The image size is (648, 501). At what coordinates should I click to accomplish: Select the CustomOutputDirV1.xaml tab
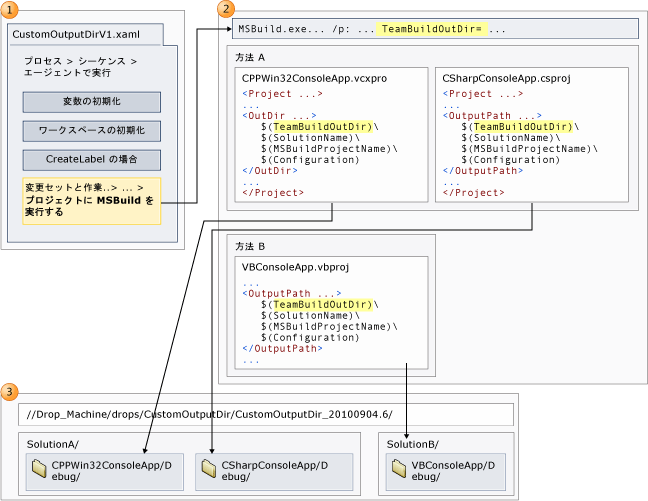[86, 34]
